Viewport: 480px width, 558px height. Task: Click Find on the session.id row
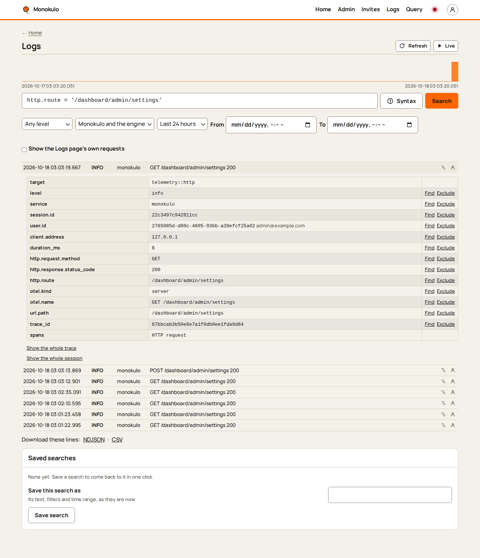point(429,215)
